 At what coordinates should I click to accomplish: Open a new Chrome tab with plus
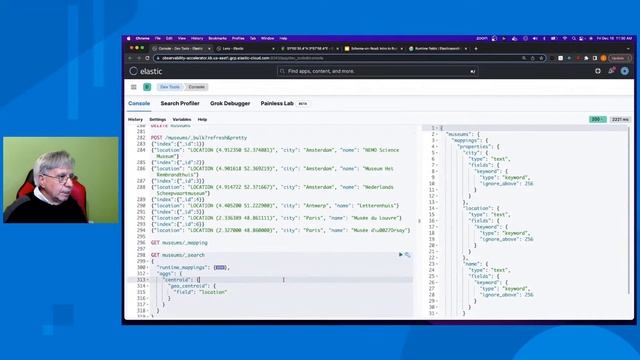[476, 49]
